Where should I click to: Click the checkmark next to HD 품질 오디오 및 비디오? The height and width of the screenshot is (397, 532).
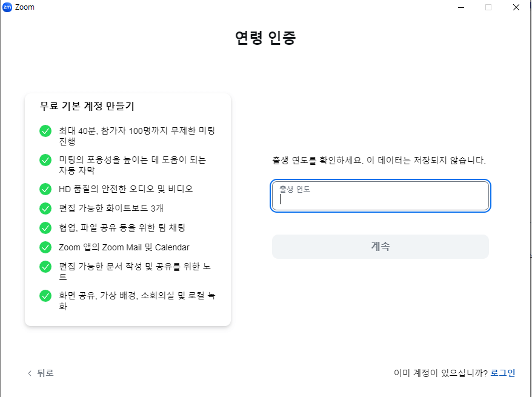click(45, 188)
